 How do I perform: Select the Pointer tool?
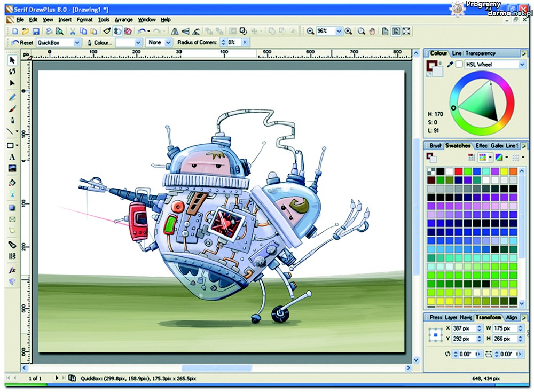[12, 60]
